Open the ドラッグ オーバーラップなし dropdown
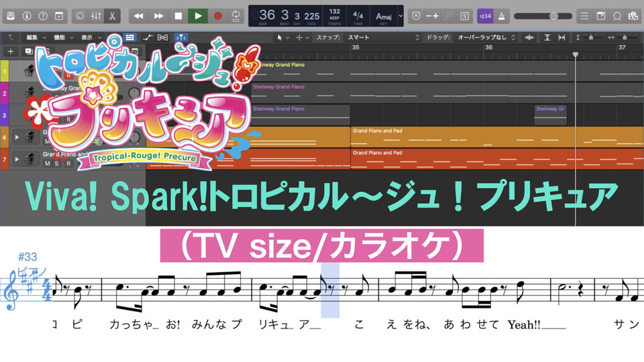This screenshot has height=362, width=644. click(x=486, y=38)
